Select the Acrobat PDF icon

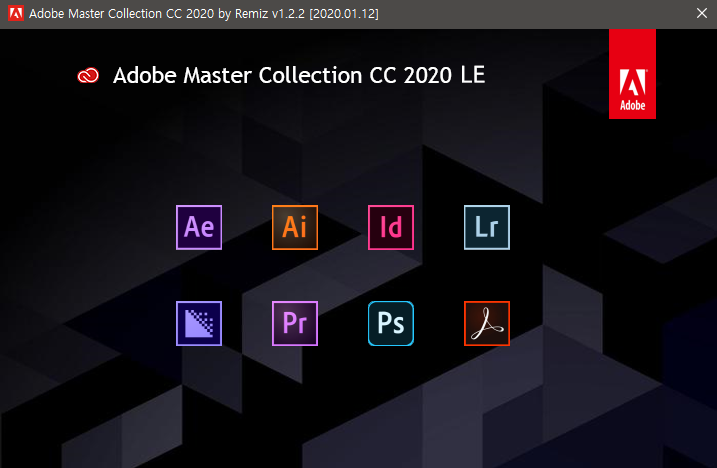(x=487, y=323)
